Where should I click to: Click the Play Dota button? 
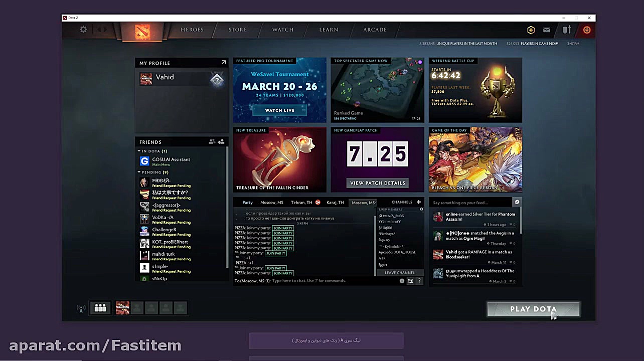[x=533, y=309]
